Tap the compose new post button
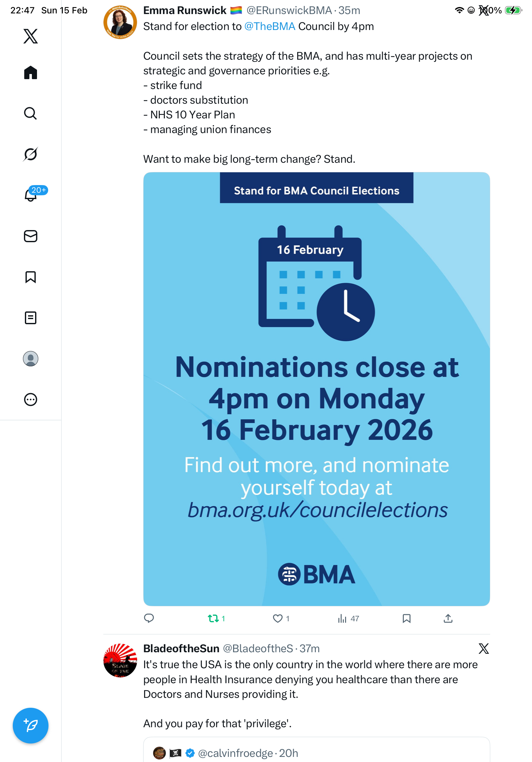 pyautogui.click(x=31, y=726)
